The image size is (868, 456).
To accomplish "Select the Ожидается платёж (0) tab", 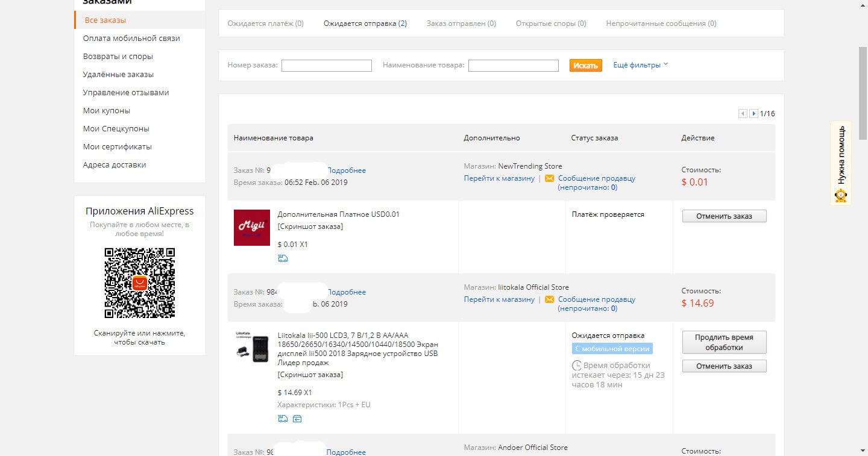I will click(265, 23).
